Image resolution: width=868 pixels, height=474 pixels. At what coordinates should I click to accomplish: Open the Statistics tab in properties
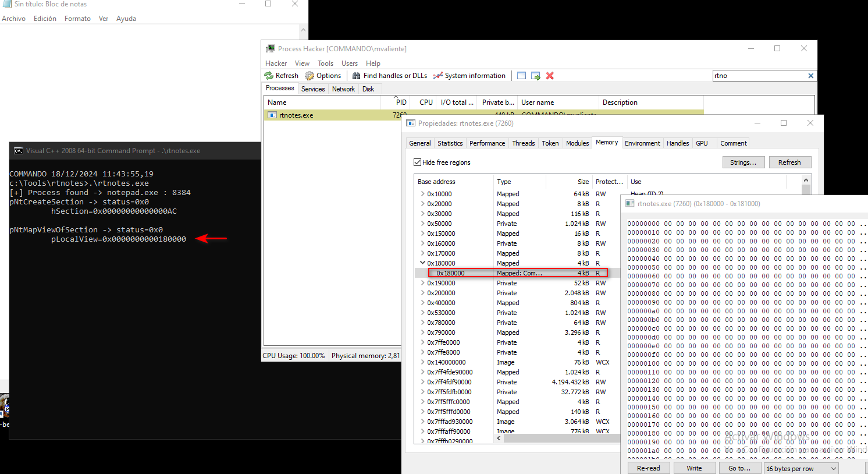(x=450, y=143)
